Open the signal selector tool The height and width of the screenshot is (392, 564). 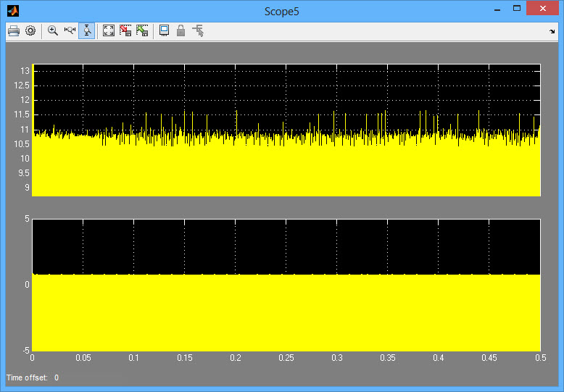tap(198, 30)
